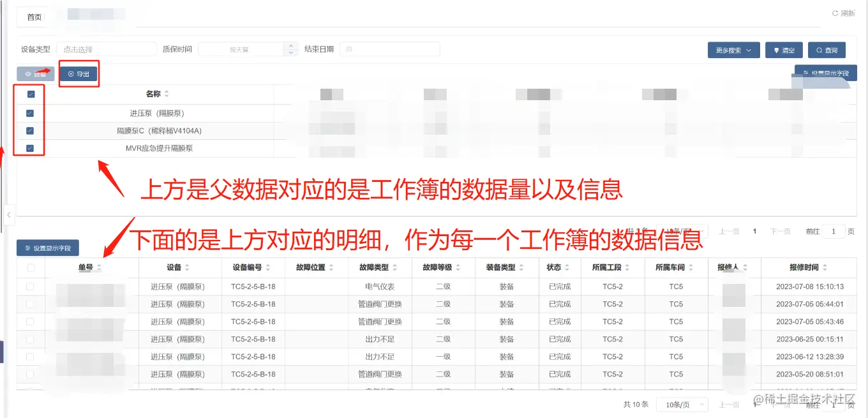
Task: Open the 更多搜索 dropdown
Action: [733, 50]
